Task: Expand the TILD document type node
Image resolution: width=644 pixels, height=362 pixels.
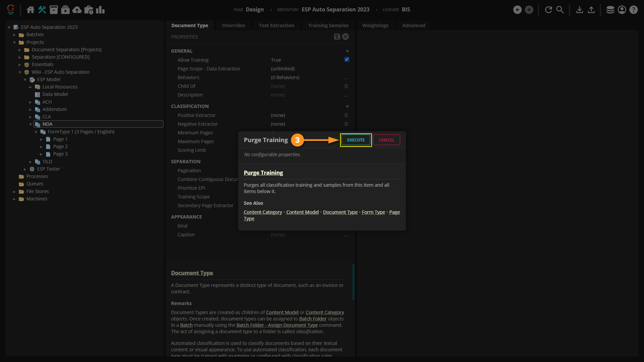Action: [x=31, y=162]
